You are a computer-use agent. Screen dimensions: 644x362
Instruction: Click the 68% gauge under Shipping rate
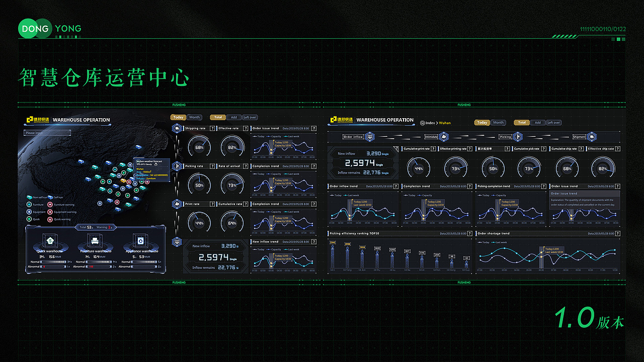pyautogui.click(x=199, y=147)
